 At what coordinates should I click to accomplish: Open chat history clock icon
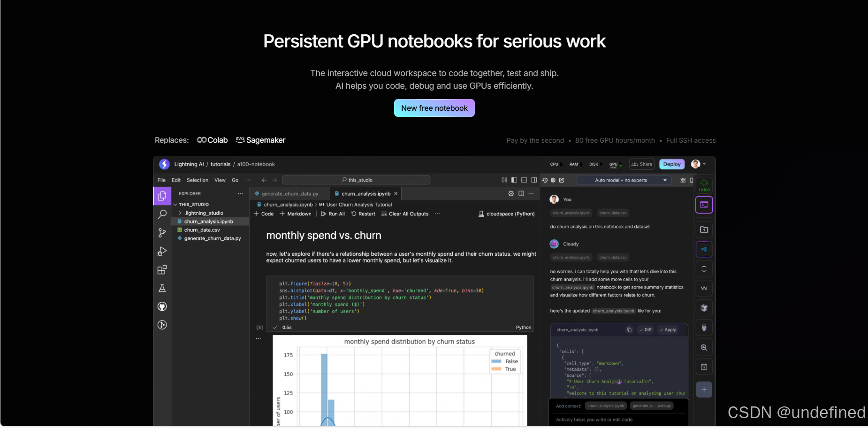(x=545, y=180)
